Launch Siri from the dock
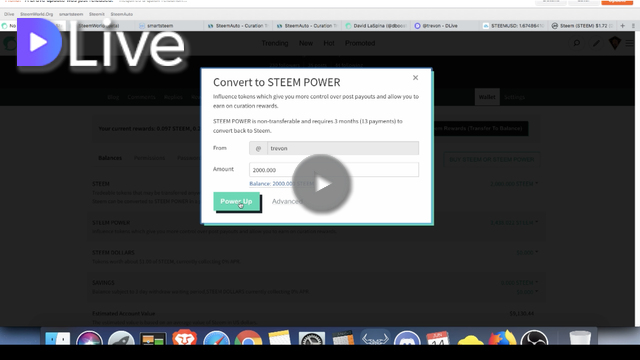640x360 pixels. pyautogui.click(x=89, y=338)
